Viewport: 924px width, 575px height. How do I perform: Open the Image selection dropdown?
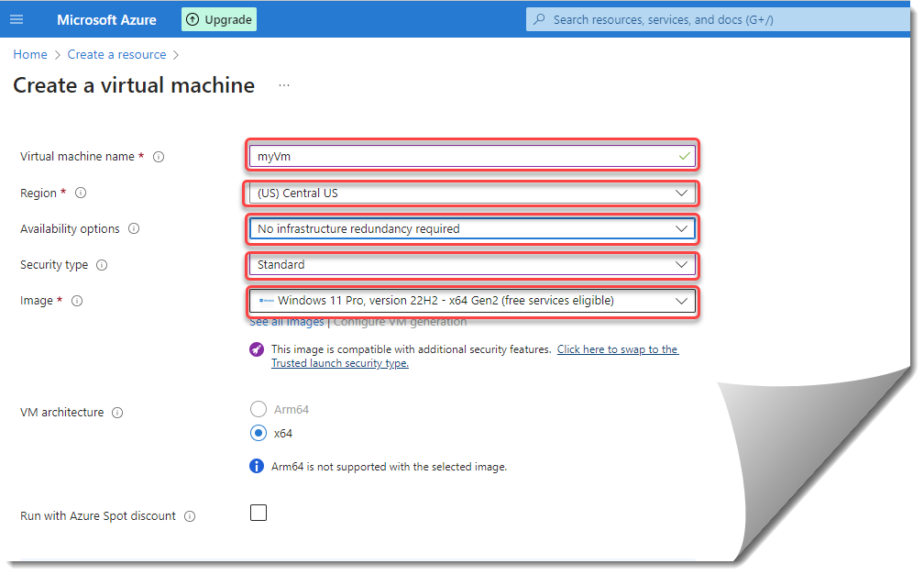(681, 301)
